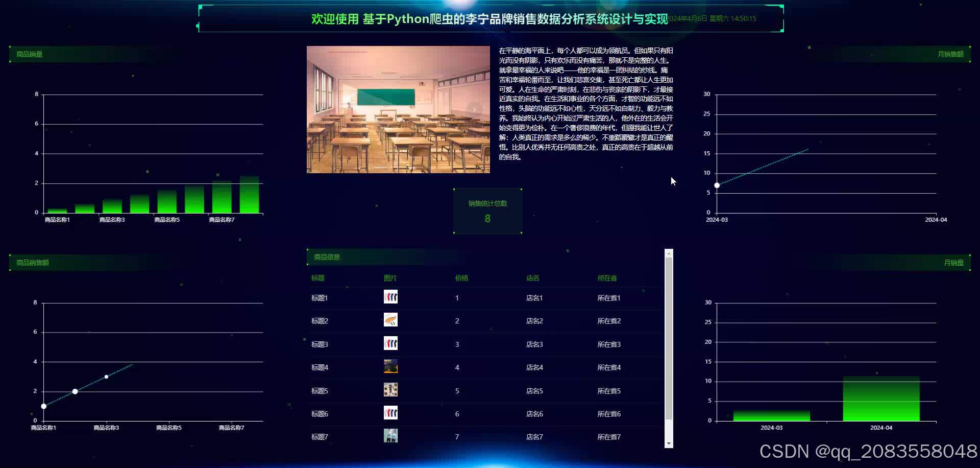This screenshot has height=468, width=980.
Task: Click the 商品销量 bar above label 商品名称7
Action: [x=222, y=197]
